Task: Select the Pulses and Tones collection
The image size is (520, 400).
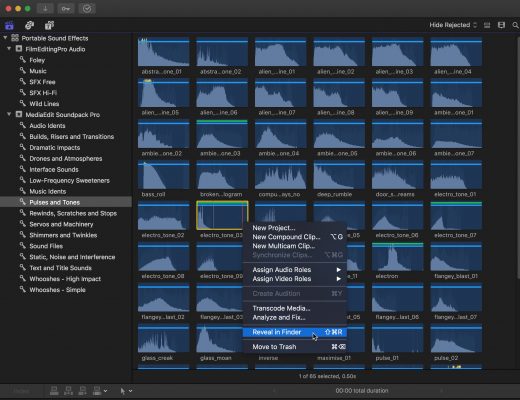Action: 66,202
